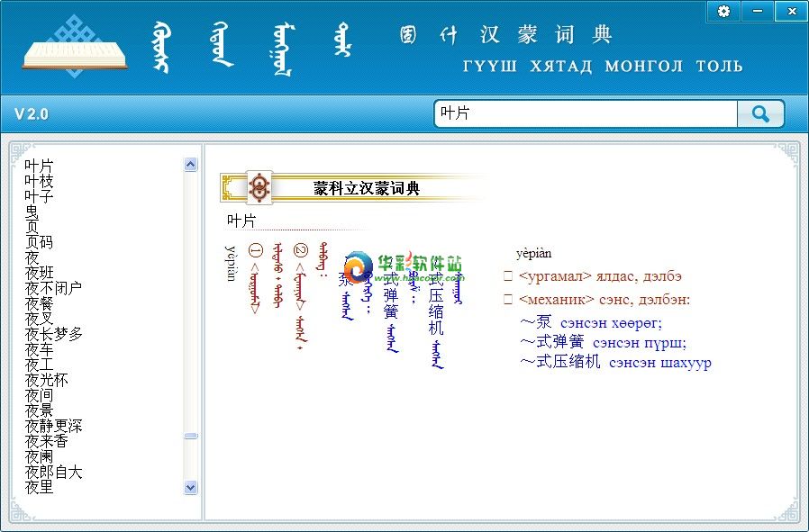Click the V 2.0 version label

coord(32,114)
